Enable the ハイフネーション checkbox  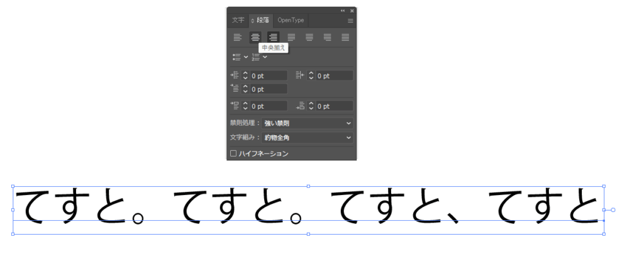[233, 153]
